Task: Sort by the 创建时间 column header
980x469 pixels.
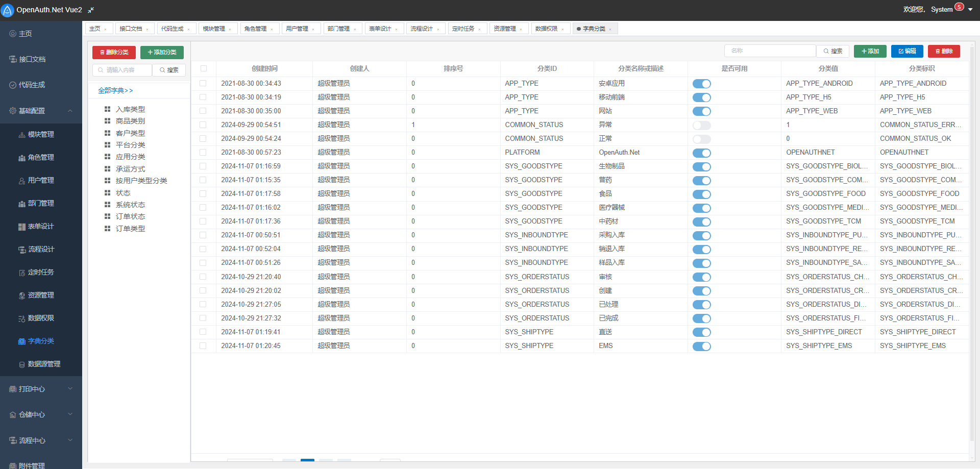Action: coord(264,68)
